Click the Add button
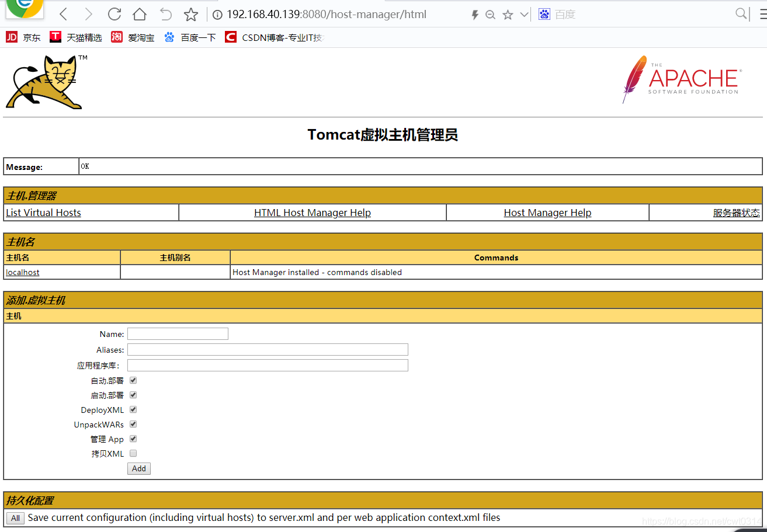The width and height of the screenshot is (767, 532). [139, 468]
